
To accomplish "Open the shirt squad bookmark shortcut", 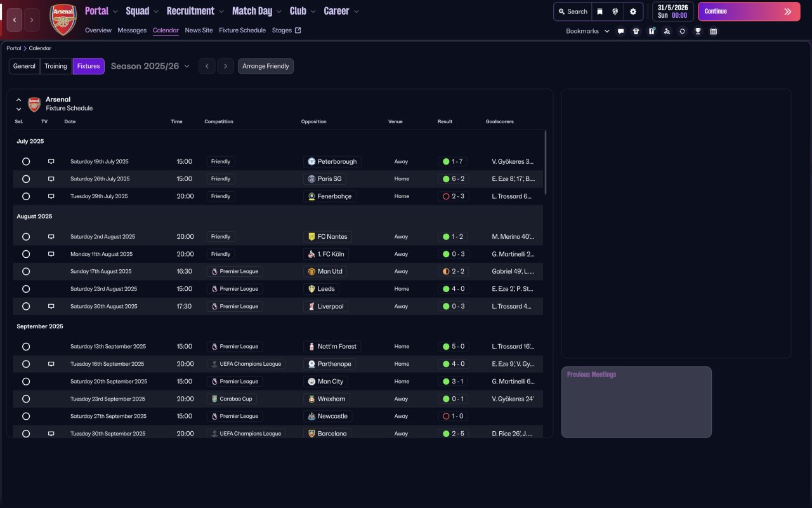I will click(x=636, y=31).
